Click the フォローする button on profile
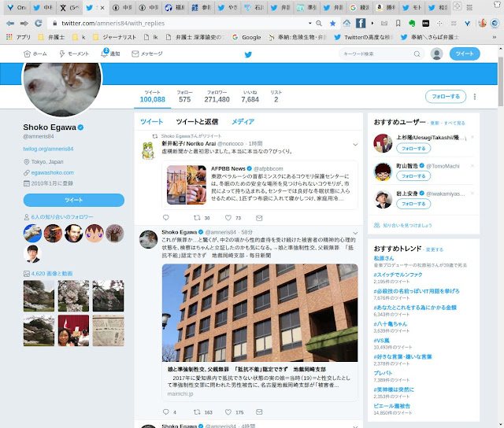This screenshot has width=504, height=428. click(446, 96)
